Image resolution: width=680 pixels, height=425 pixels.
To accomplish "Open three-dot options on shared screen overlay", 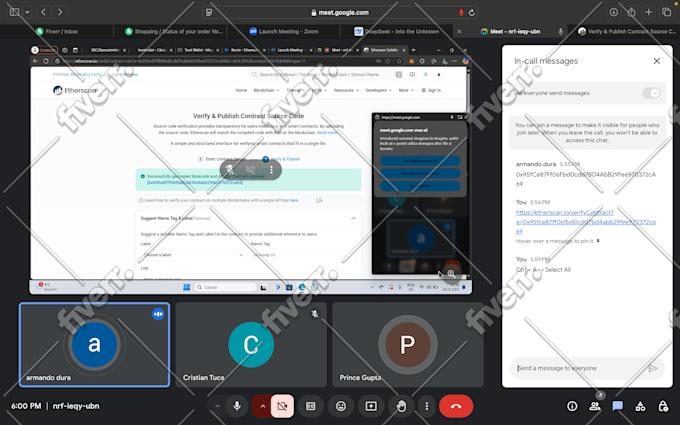I will click(271, 170).
